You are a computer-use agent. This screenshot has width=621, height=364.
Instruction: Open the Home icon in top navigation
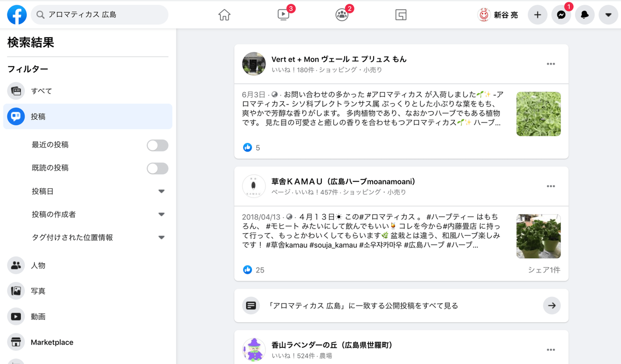tap(224, 14)
